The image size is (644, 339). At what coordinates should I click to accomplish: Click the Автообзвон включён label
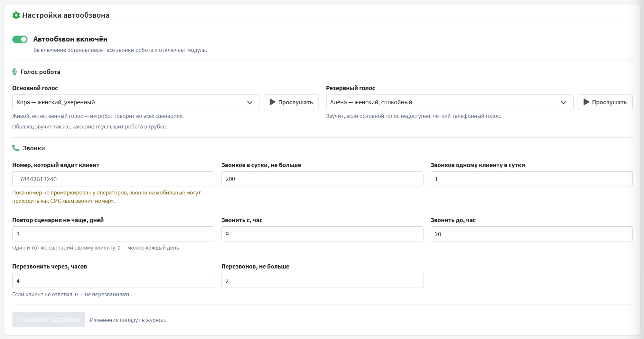[x=70, y=39]
